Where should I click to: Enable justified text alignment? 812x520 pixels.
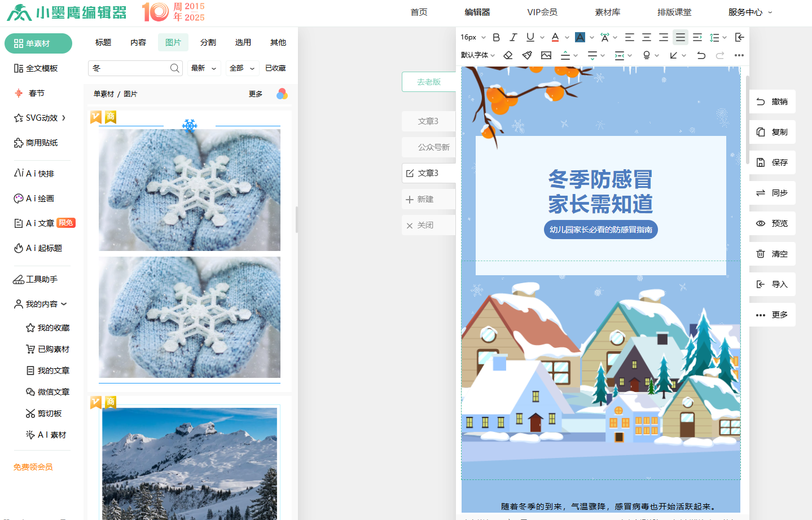pyautogui.click(x=681, y=37)
